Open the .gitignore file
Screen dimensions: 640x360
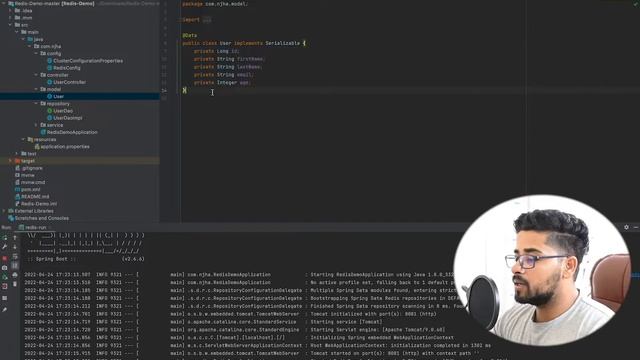click(32, 168)
